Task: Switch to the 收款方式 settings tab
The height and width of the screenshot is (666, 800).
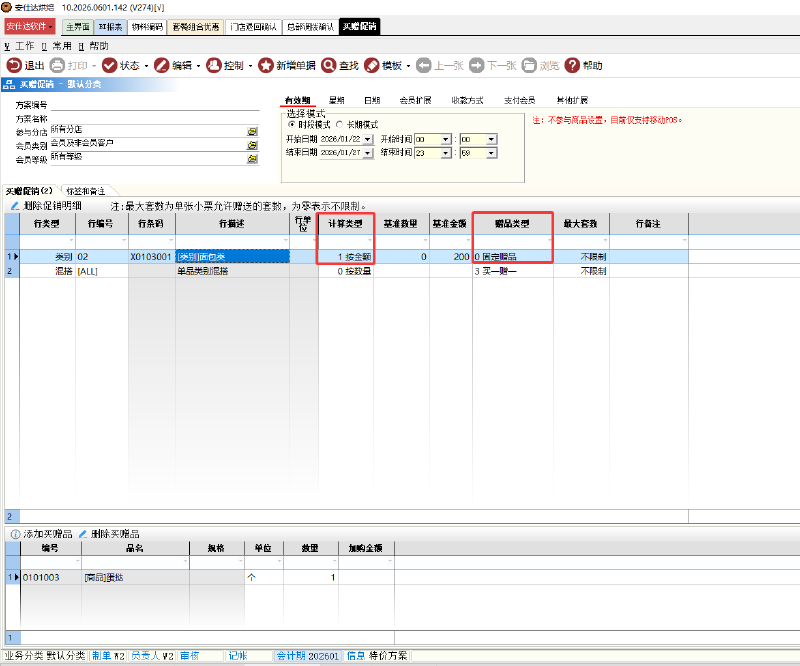Action: click(x=467, y=100)
